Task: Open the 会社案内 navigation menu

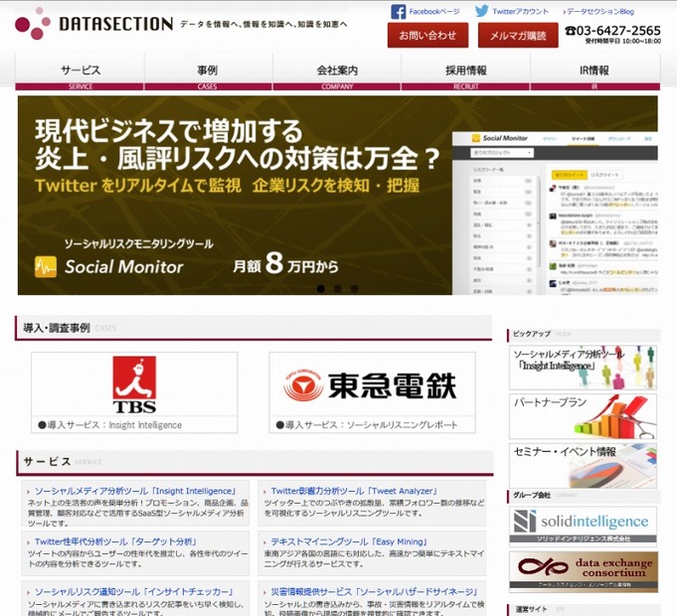Action: [x=337, y=73]
